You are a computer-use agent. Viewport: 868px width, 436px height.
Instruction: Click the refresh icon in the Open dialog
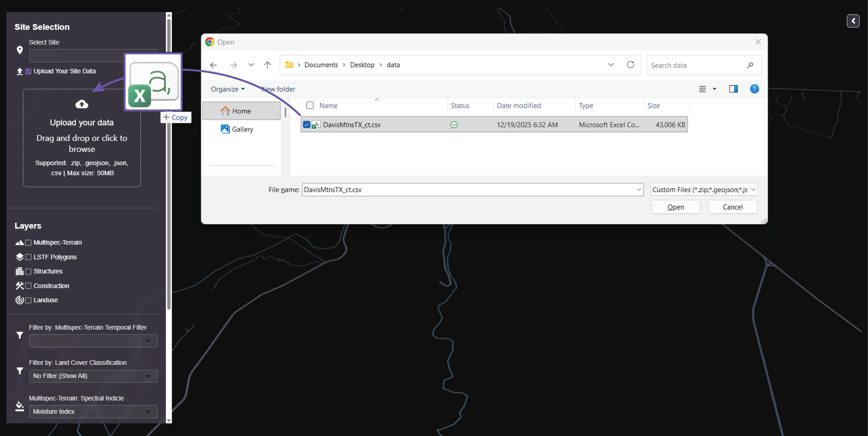click(631, 65)
